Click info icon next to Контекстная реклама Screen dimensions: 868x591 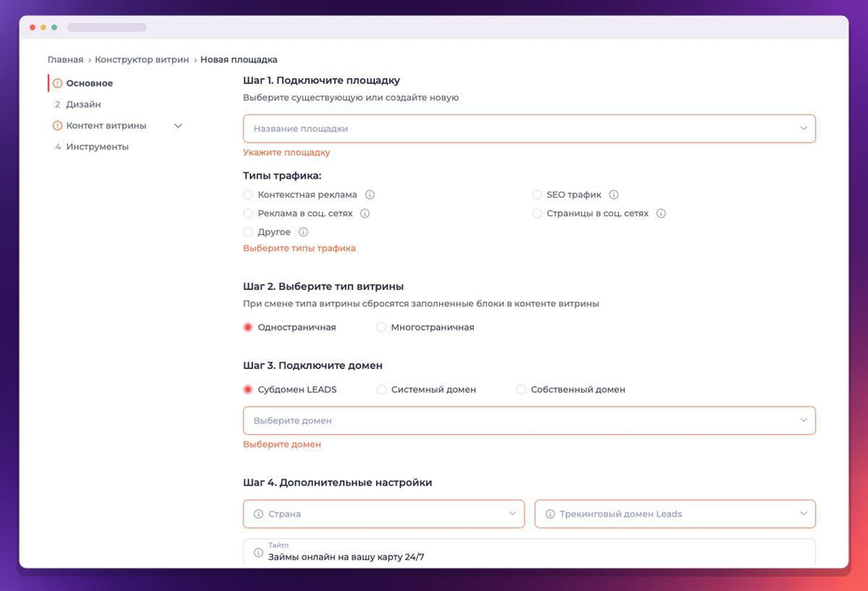point(370,194)
